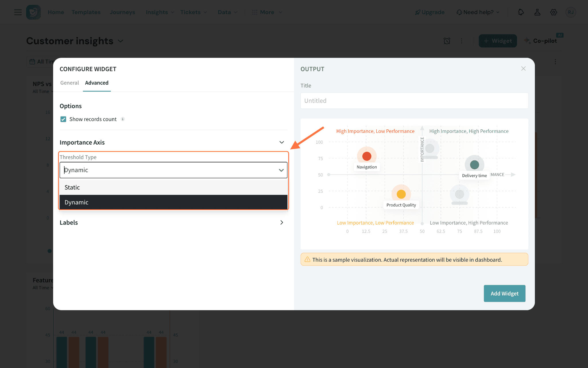Open Journeys in navigation
This screenshot has height=368, width=588.
(x=122, y=12)
